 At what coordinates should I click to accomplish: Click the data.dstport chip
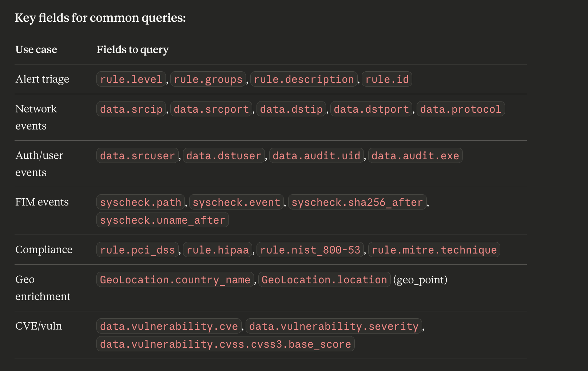click(x=371, y=109)
